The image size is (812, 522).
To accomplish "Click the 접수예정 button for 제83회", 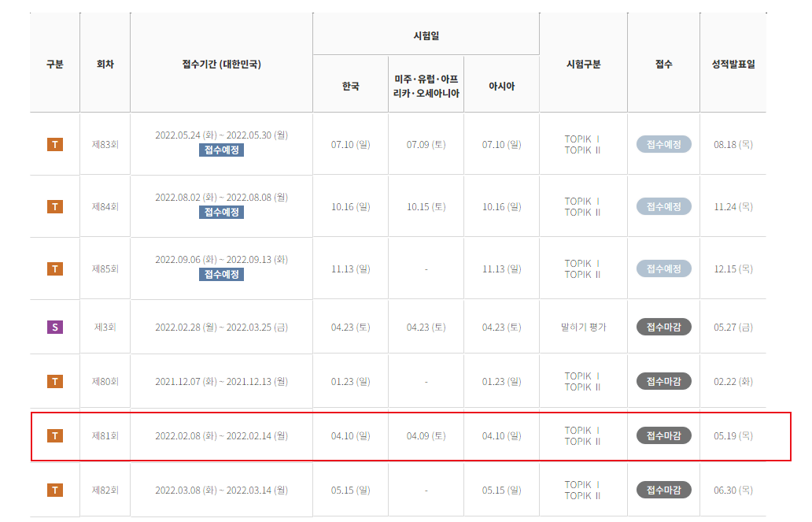I will (x=663, y=144).
